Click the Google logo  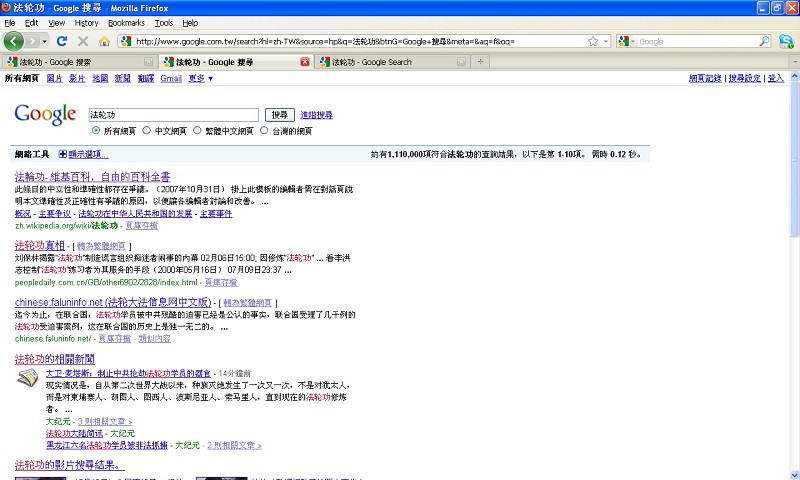[x=45, y=114]
